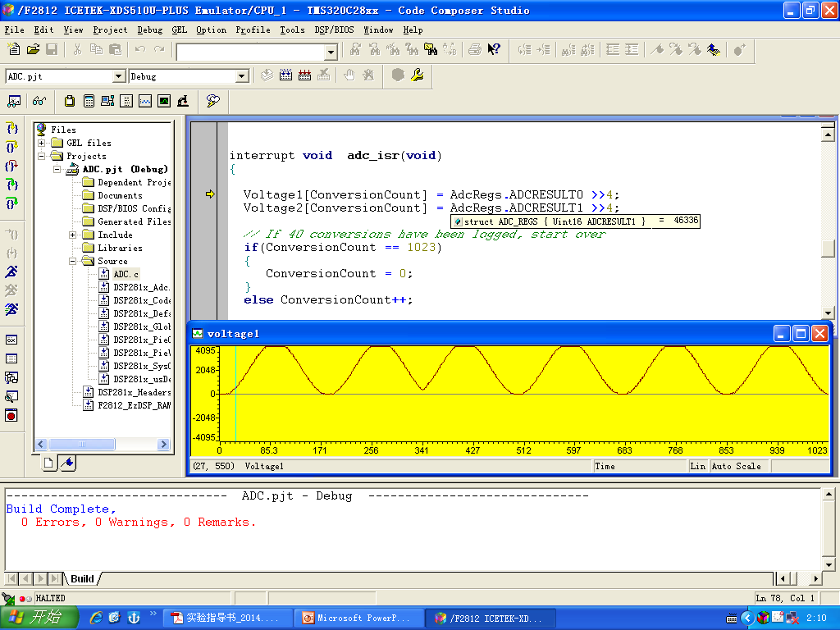Click the Print icon in toolbar
This screenshot has height=630, width=840.
point(475,50)
